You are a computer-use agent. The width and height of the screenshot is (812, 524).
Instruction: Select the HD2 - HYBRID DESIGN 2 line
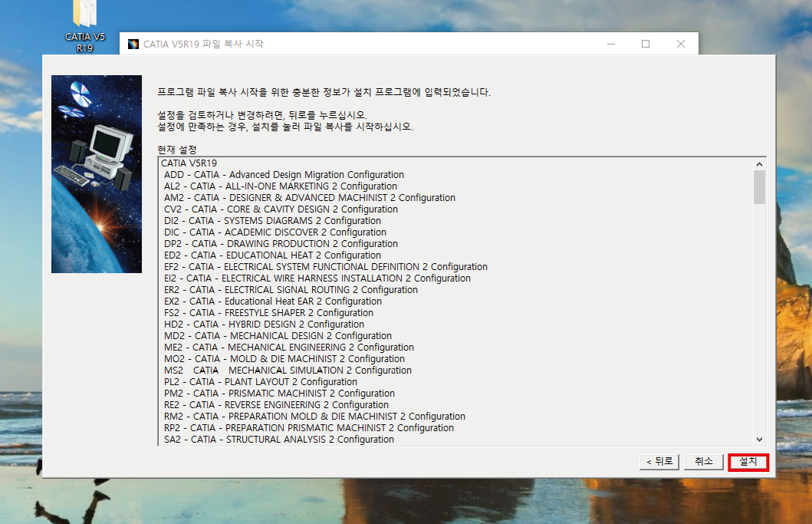[x=264, y=324]
